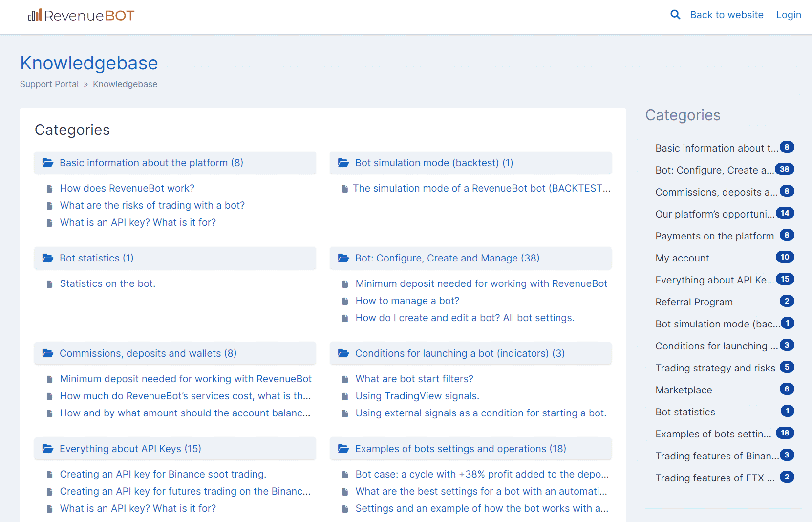The image size is (812, 522).
Task: Click document icon beside Creating an API key for Binance spot
Action: 49,475
